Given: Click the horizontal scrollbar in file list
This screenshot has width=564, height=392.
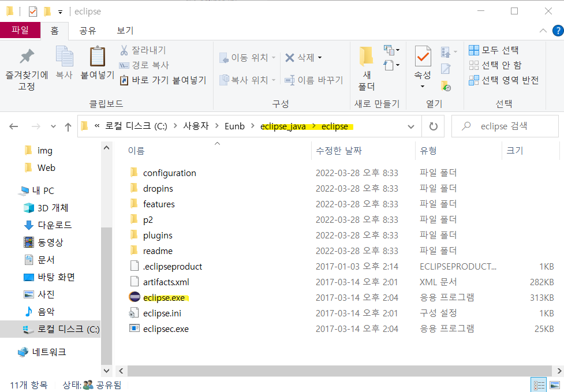Looking at the screenshot, I should tap(339, 371).
